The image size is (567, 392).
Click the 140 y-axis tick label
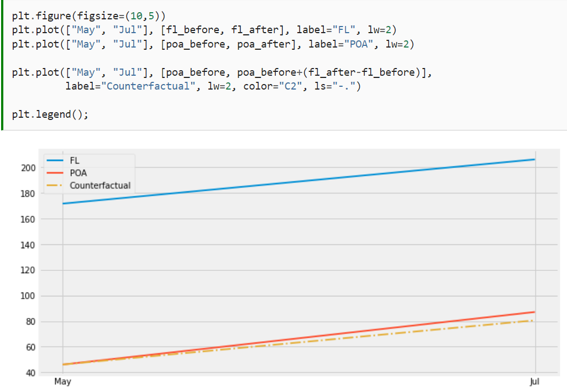[x=28, y=245]
